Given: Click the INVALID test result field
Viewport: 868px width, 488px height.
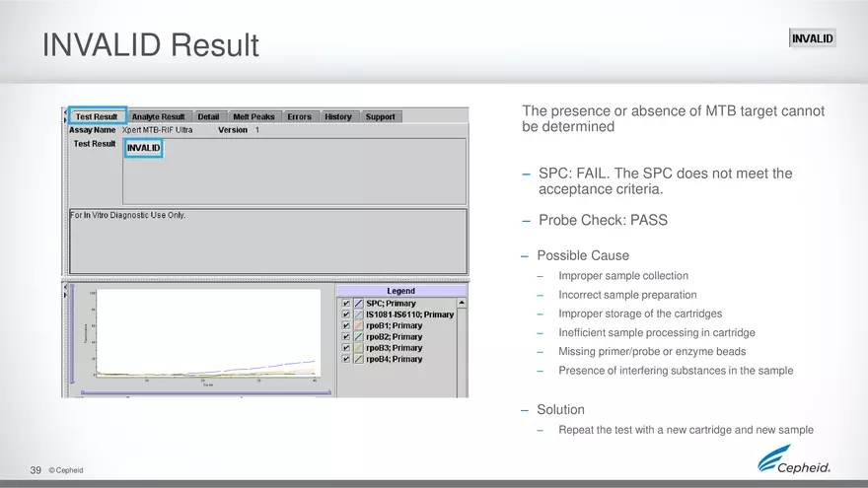Looking at the screenshot, I should point(144,149).
